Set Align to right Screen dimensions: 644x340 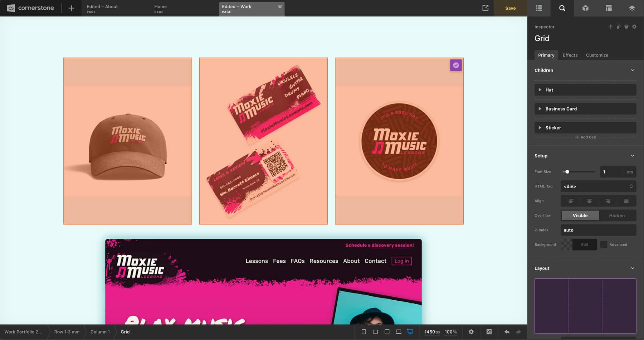point(608,201)
